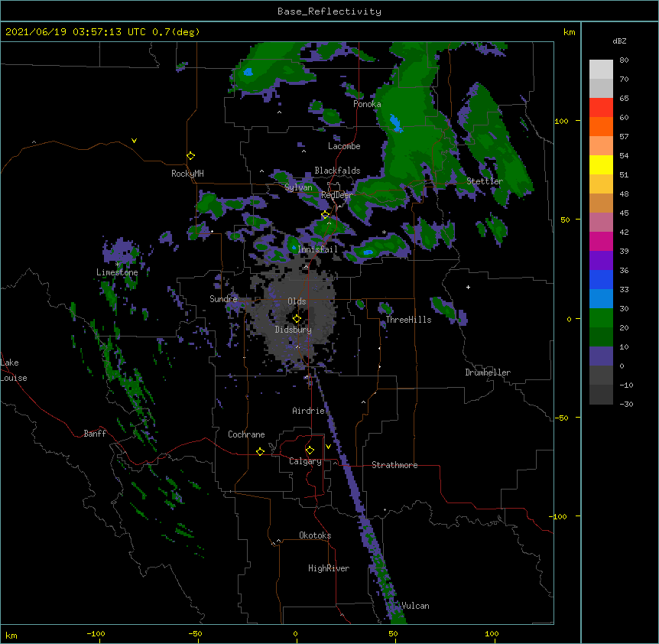Click the Lake Louise label
This screenshot has height=644, width=659.
pos(13,370)
